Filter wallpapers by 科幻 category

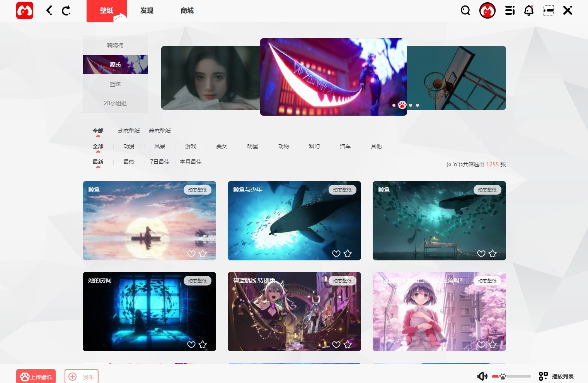pyautogui.click(x=314, y=146)
